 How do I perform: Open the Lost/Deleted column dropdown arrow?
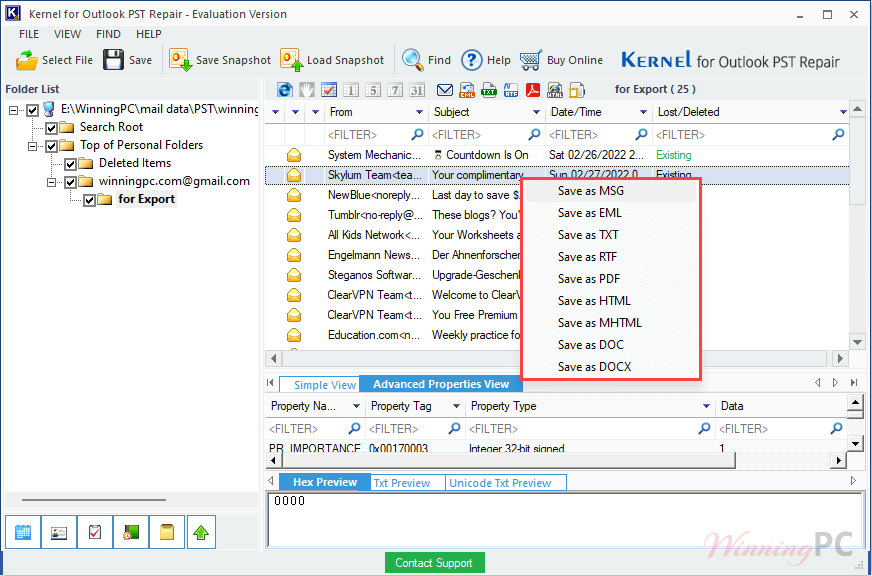(x=843, y=112)
